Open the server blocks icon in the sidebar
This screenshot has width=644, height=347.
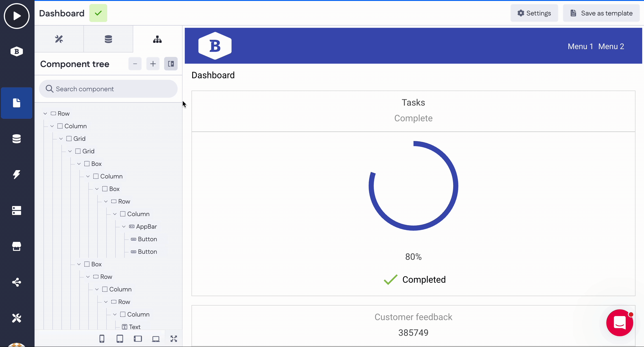(x=17, y=210)
